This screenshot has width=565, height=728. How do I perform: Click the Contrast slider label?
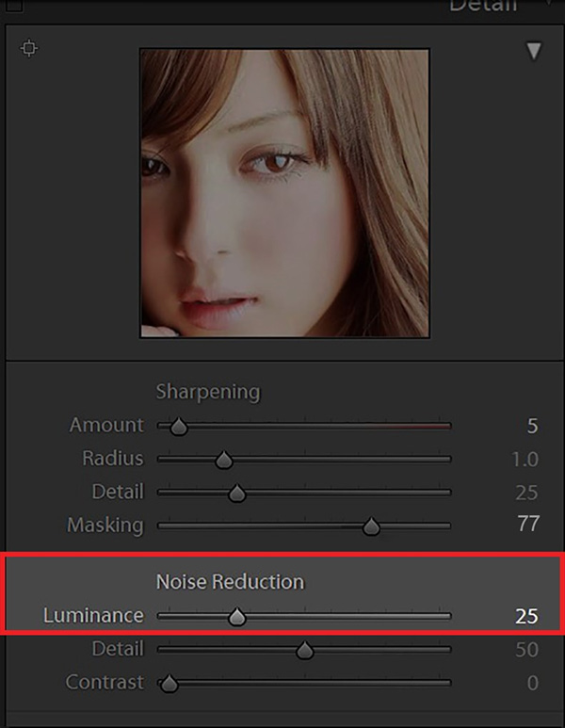[x=105, y=683]
